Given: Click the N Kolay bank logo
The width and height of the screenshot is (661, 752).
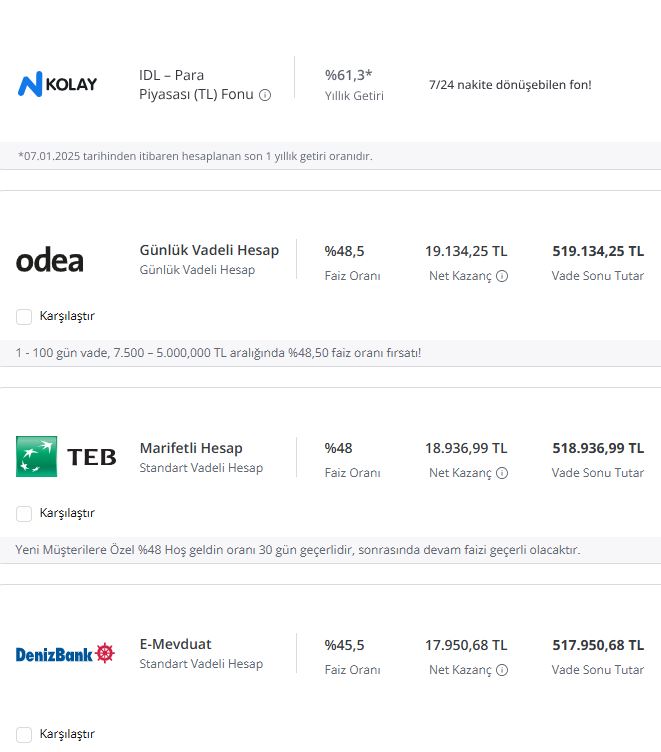Looking at the screenshot, I should tap(58, 84).
